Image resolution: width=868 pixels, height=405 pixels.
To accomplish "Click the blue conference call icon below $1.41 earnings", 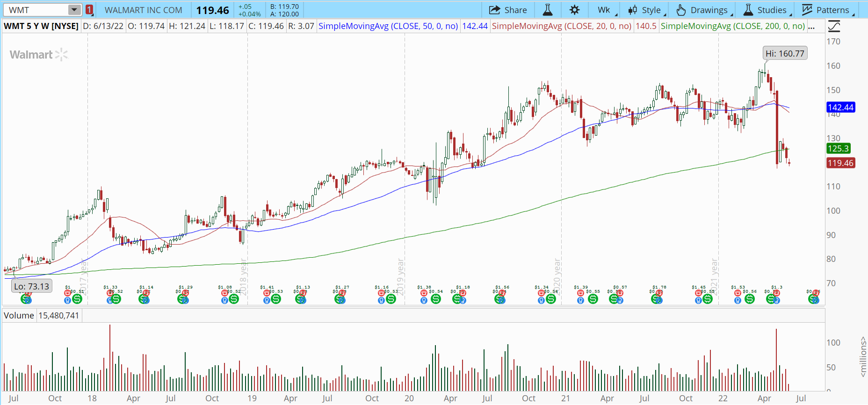I will click(268, 300).
